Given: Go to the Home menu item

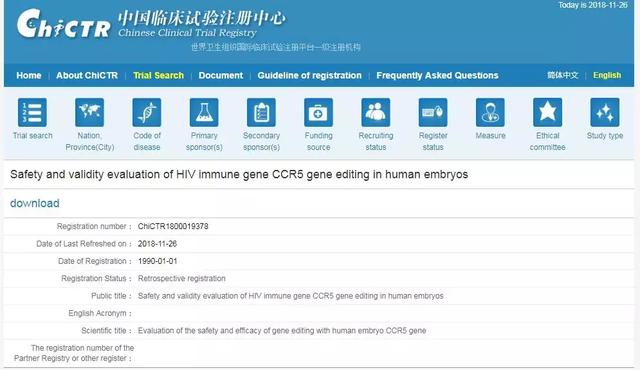Looking at the screenshot, I should pyautogui.click(x=29, y=75).
